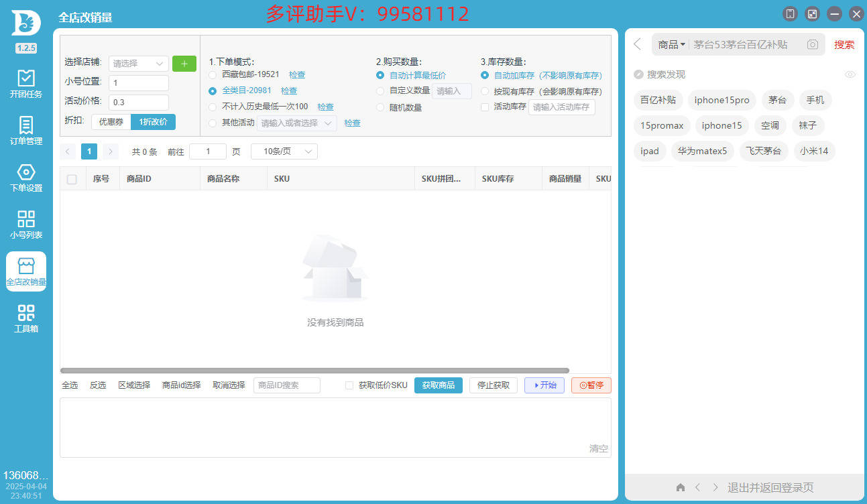
Task: Enable the 获取低价SKU checkbox
Action: click(x=349, y=385)
